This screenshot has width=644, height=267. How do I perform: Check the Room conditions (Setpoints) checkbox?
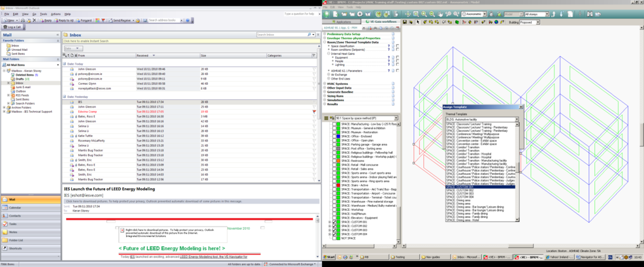point(398,50)
